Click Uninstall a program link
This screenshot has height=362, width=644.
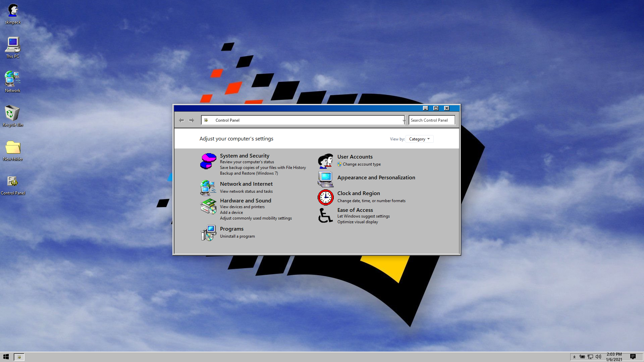237,236
